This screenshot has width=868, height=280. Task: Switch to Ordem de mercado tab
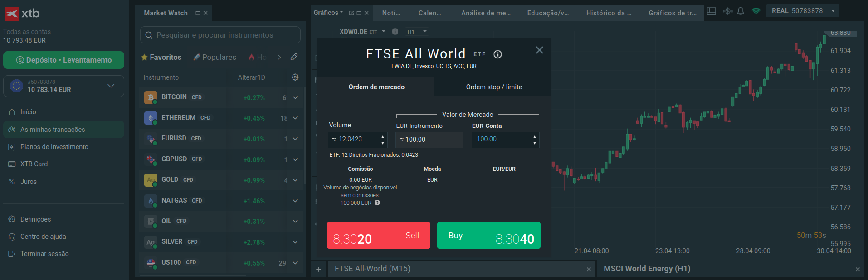click(375, 87)
